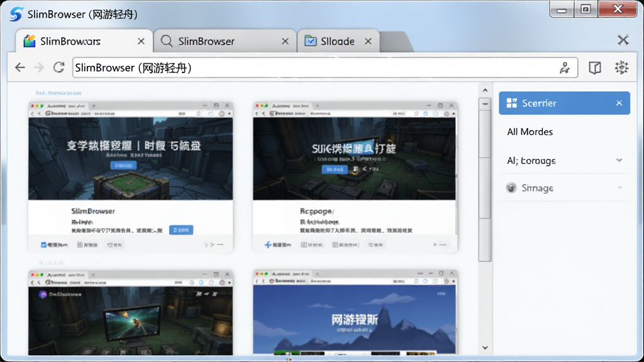Click the more dots under first card
Screen dimensions: 644x362
(220, 244)
